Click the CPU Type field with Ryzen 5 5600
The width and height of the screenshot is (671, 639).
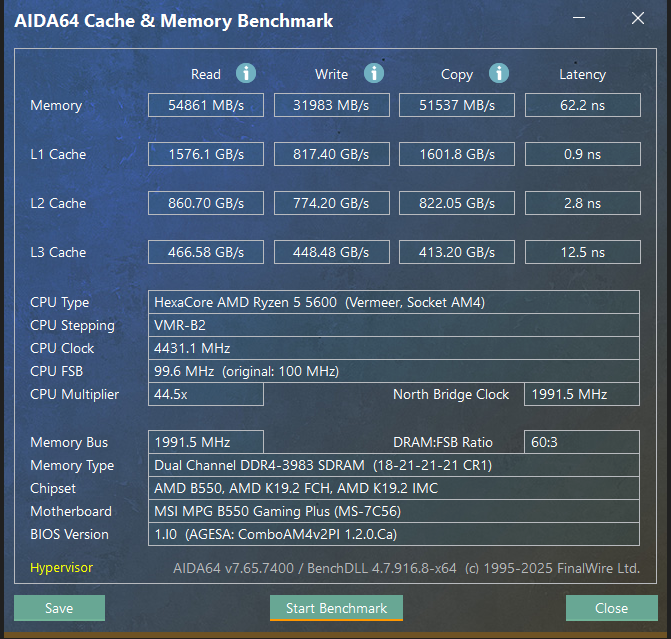[394, 302]
